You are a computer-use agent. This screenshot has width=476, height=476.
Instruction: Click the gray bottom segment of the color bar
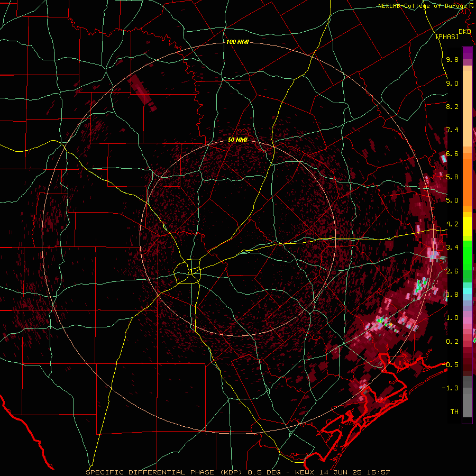point(467,405)
